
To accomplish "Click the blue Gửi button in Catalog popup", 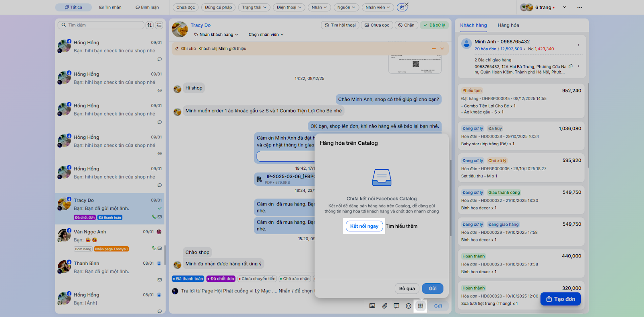I will [x=433, y=288].
